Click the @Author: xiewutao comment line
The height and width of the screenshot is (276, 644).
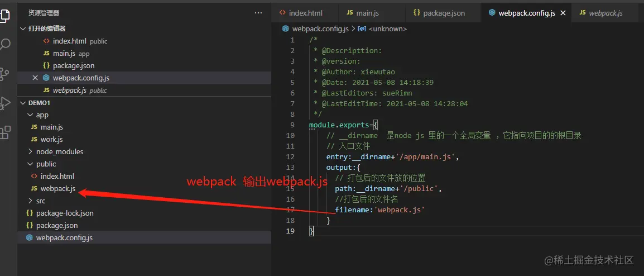click(354, 72)
